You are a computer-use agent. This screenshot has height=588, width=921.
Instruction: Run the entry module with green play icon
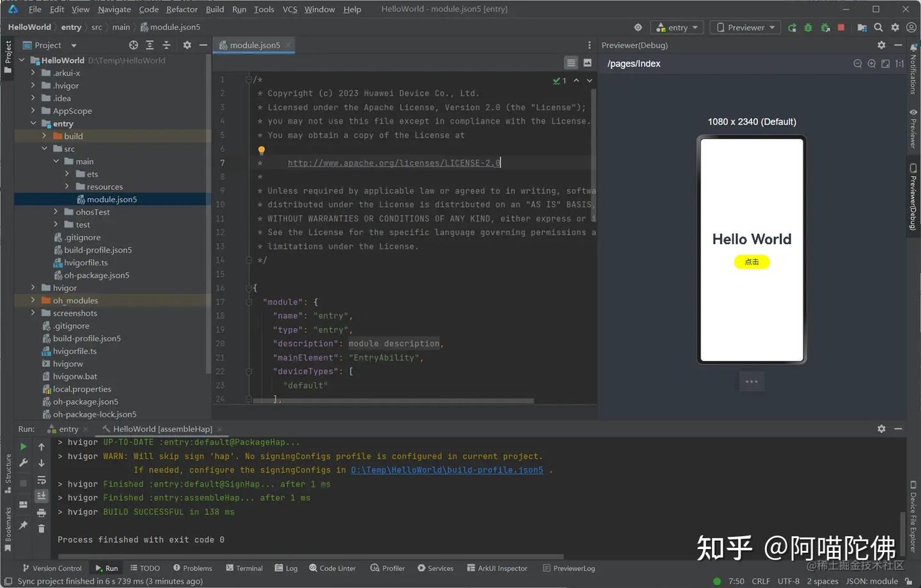pyautogui.click(x=792, y=27)
